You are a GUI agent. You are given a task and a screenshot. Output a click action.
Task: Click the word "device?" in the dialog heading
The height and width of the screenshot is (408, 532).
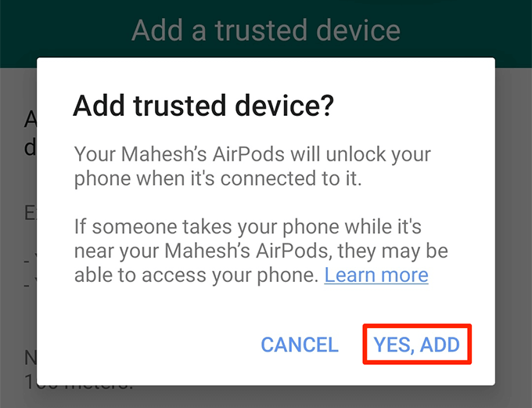coord(284,106)
